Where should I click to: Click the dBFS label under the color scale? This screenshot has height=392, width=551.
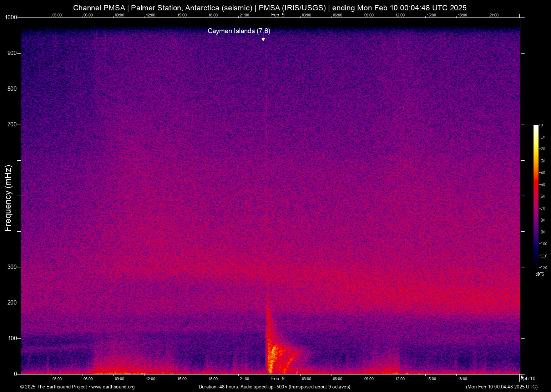tap(539, 274)
